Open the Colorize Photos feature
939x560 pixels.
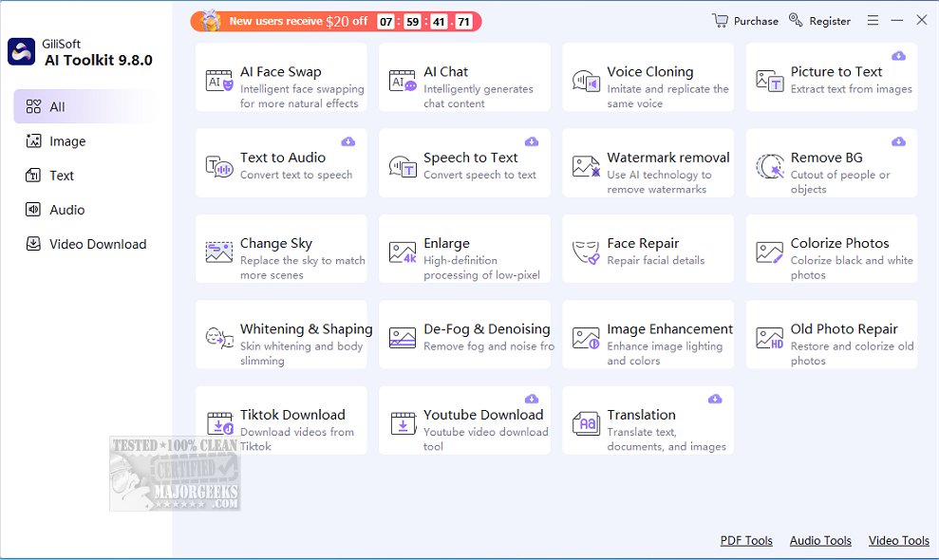click(x=832, y=249)
